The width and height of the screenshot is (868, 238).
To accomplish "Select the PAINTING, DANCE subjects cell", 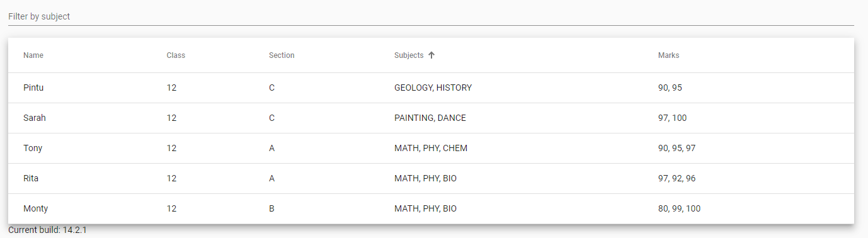I will (430, 118).
